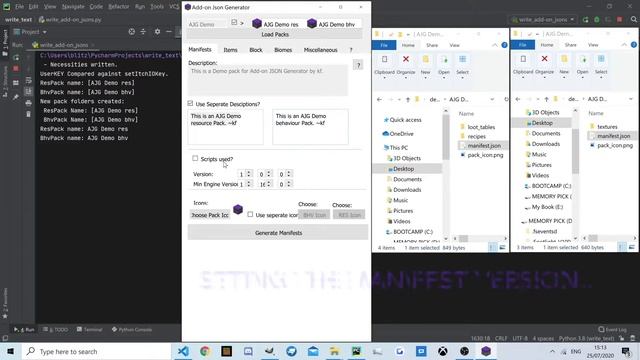Image resolution: width=640 pixels, height=360 pixels.
Task: Show hidden system tray icons
Action: (x=552, y=351)
